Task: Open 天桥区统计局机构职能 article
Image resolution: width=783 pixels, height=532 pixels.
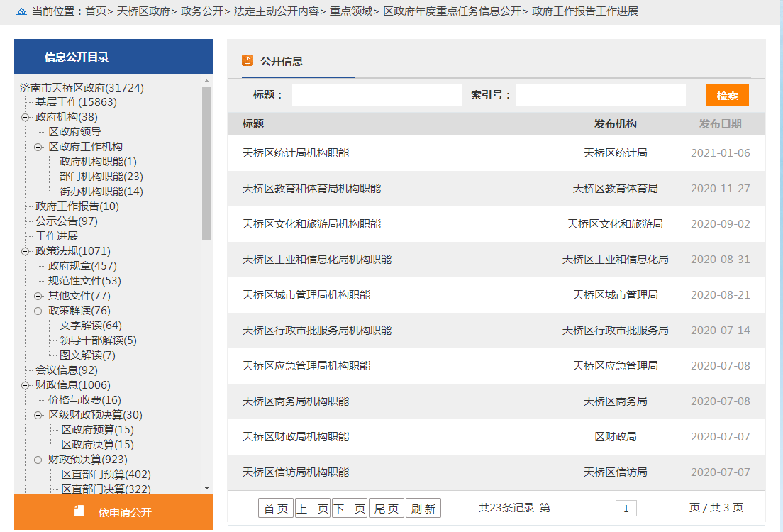Action: click(x=296, y=153)
